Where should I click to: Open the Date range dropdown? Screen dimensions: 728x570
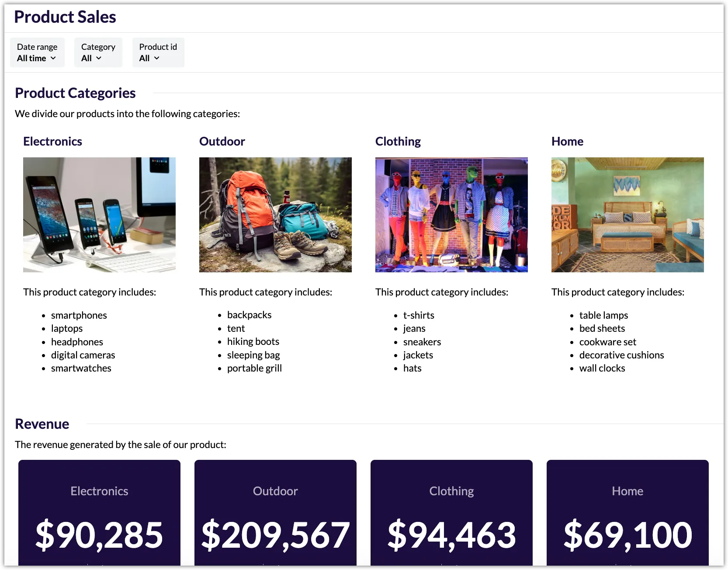pyautogui.click(x=37, y=52)
